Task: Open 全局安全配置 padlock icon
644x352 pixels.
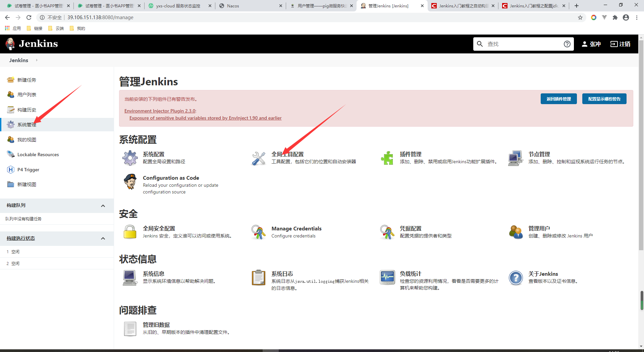Action: (x=130, y=232)
